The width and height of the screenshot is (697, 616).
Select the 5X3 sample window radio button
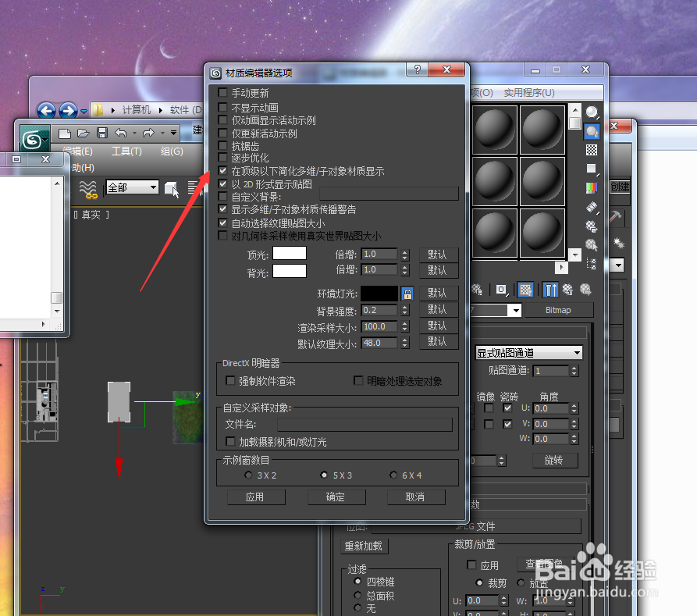pos(324,475)
